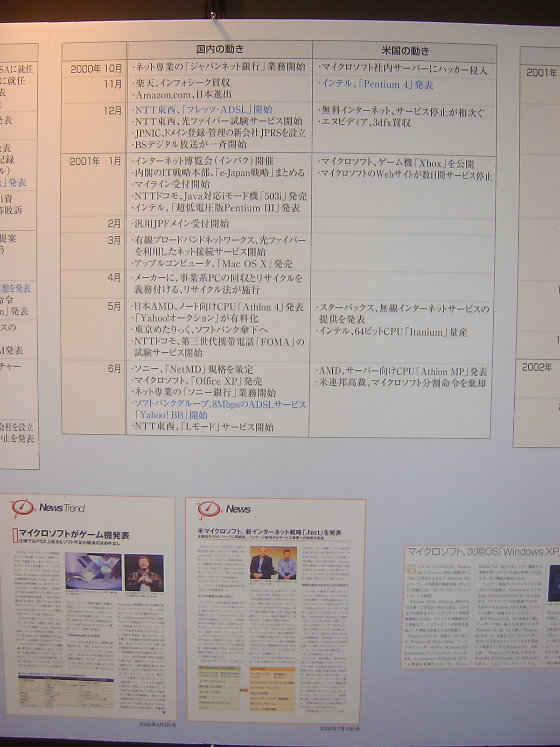Click "メーカーに、事業系PCの回収とリサイクルを" line
560x747 pixels.
coord(217,278)
